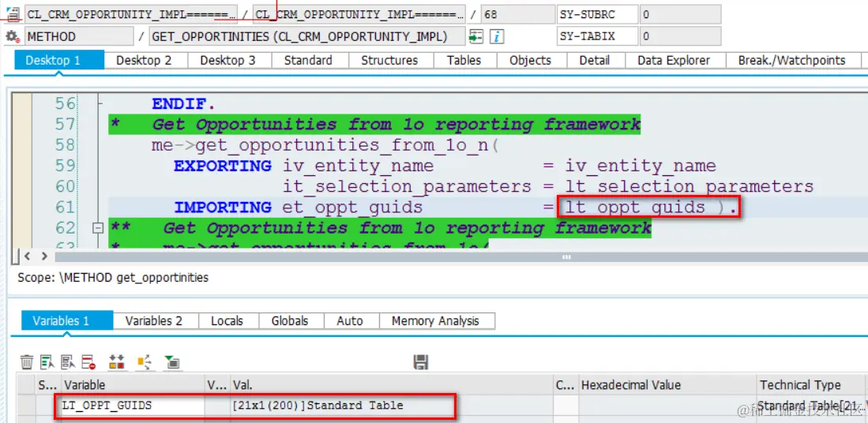Click the list icon with red minus
Image resolution: width=868 pixels, height=423 pixels.
pyautogui.click(x=88, y=362)
